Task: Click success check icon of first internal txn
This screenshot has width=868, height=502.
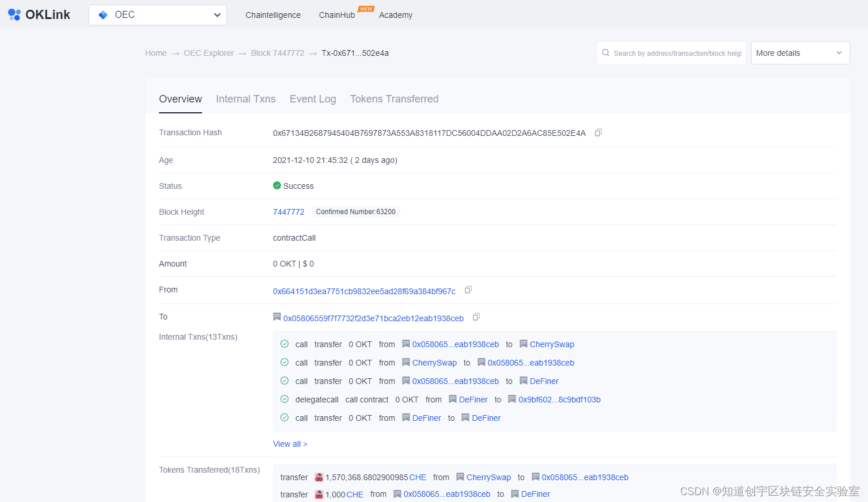Action: click(285, 344)
